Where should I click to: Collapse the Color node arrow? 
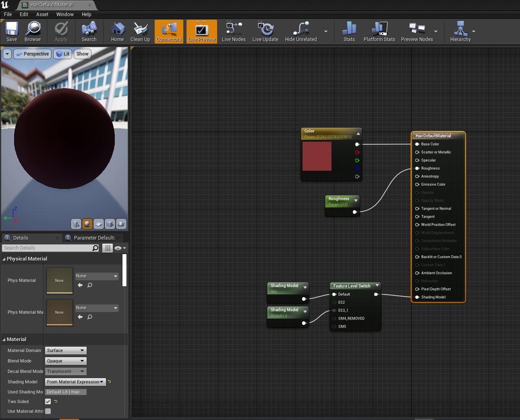pos(358,134)
